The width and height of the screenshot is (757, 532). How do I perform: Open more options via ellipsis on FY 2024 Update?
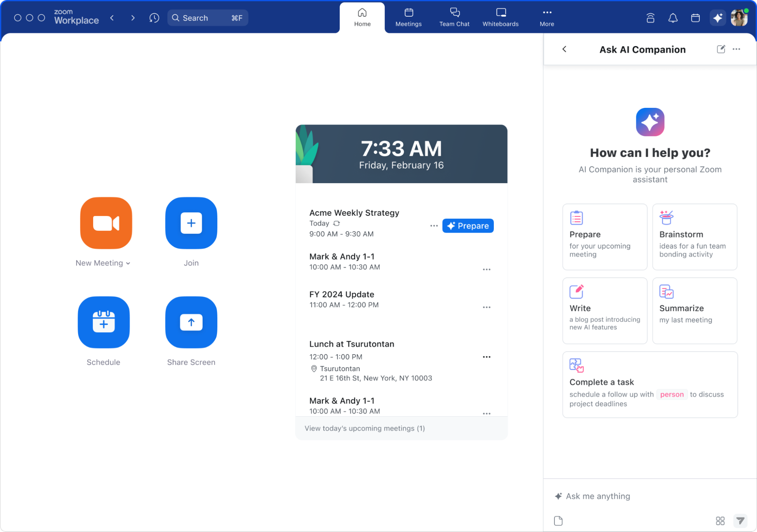487,307
